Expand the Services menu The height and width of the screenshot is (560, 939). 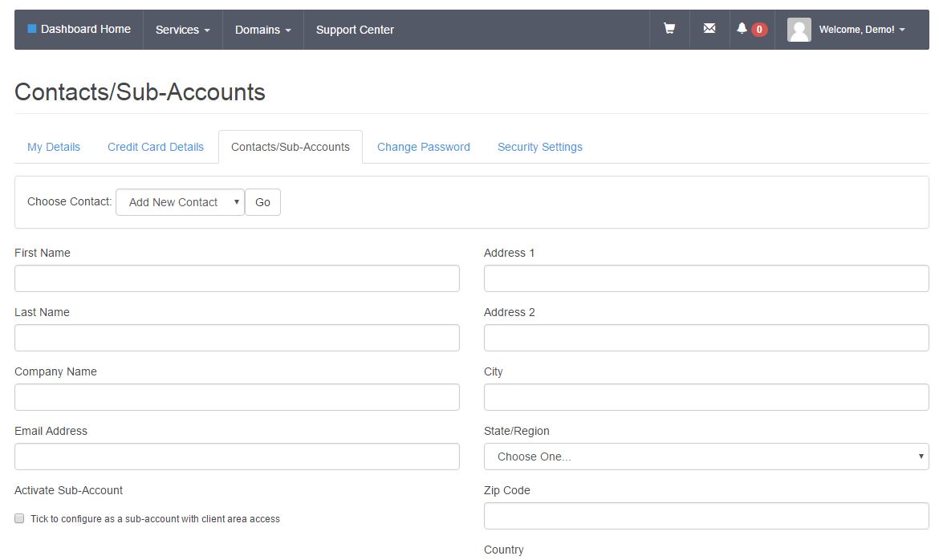182,30
